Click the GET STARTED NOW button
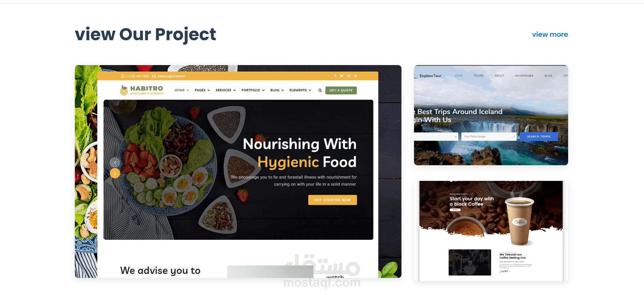Screen dimensions: 644x295 point(332,200)
